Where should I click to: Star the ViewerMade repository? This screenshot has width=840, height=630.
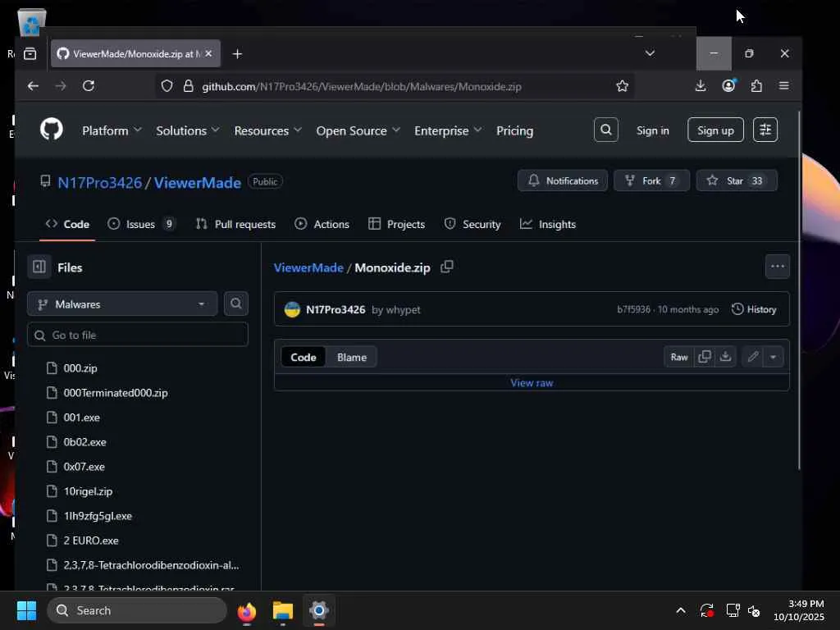pyautogui.click(x=737, y=180)
